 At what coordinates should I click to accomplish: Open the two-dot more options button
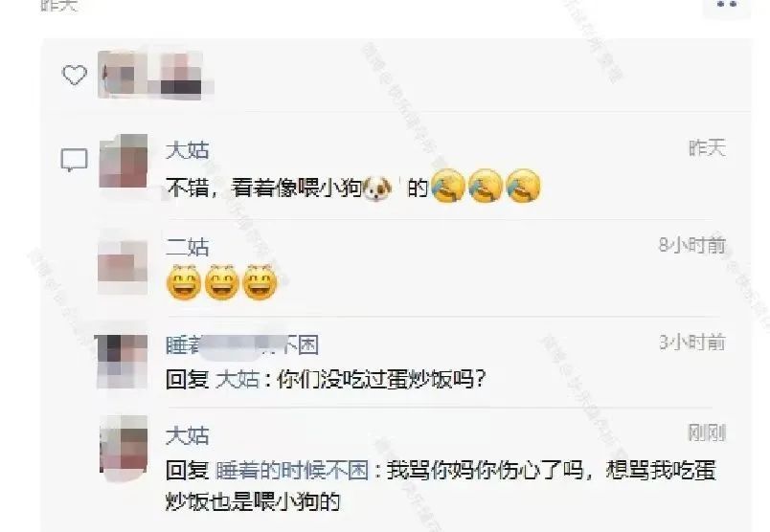click(727, 5)
